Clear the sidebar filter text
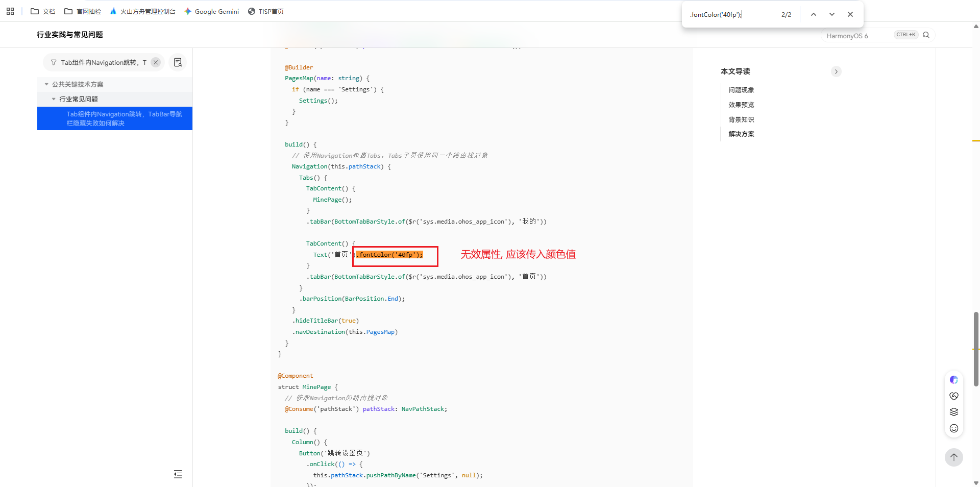Viewport: 980px width, 487px height. tap(156, 62)
